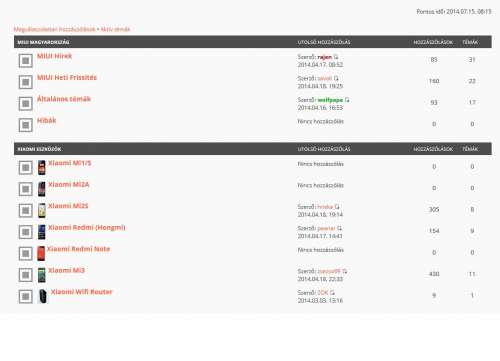Click the forum status icon beside MIUI Heti Frissítés
The height and width of the screenshot is (361, 500).
26,82
